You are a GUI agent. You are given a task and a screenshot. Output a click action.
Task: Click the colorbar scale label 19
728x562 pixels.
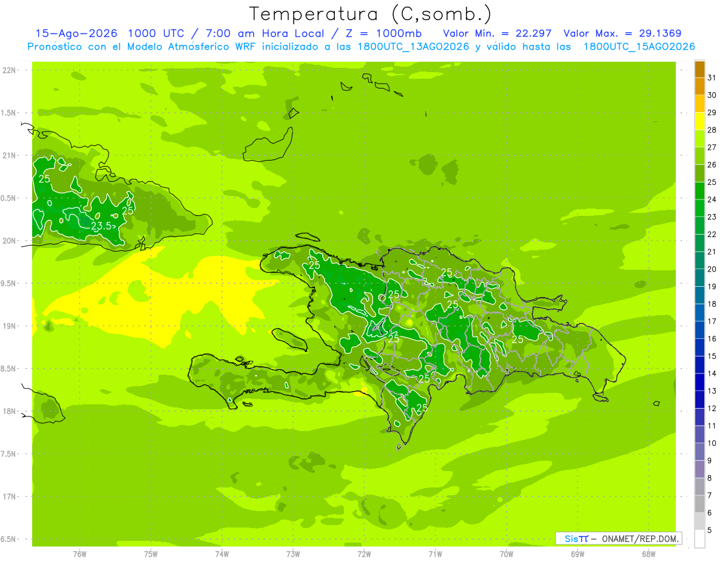pos(712,286)
